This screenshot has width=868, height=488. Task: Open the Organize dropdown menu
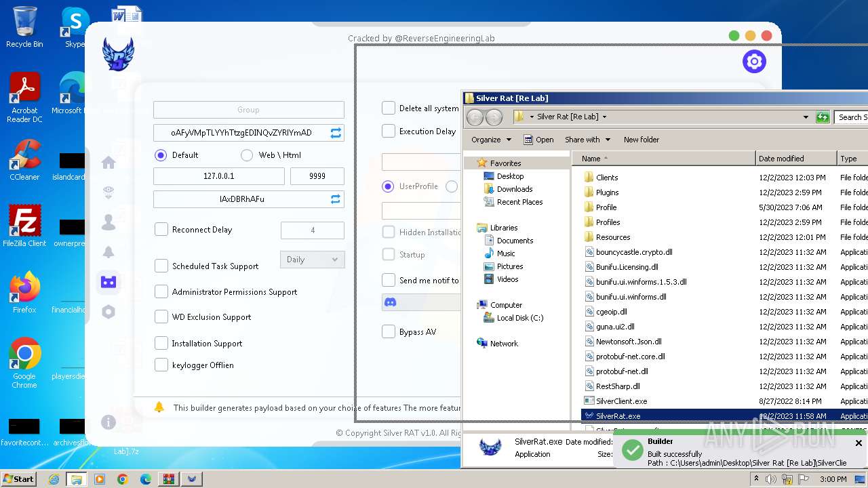tap(491, 140)
